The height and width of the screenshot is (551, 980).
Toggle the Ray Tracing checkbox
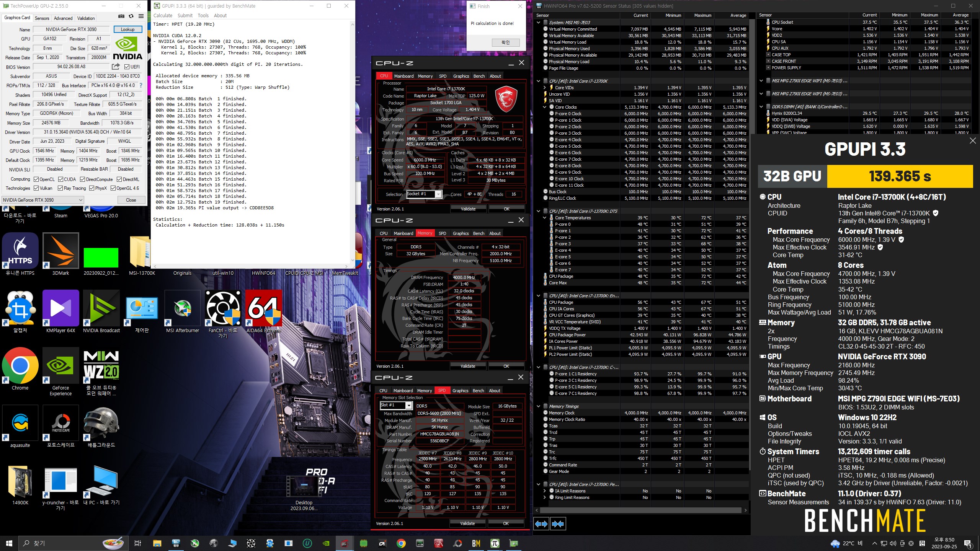(x=60, y=188)
